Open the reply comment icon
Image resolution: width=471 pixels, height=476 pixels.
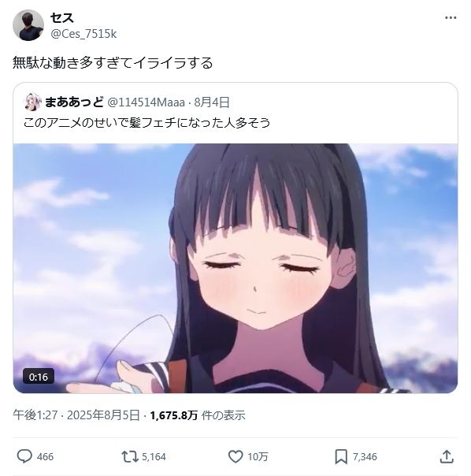point(24,456)
